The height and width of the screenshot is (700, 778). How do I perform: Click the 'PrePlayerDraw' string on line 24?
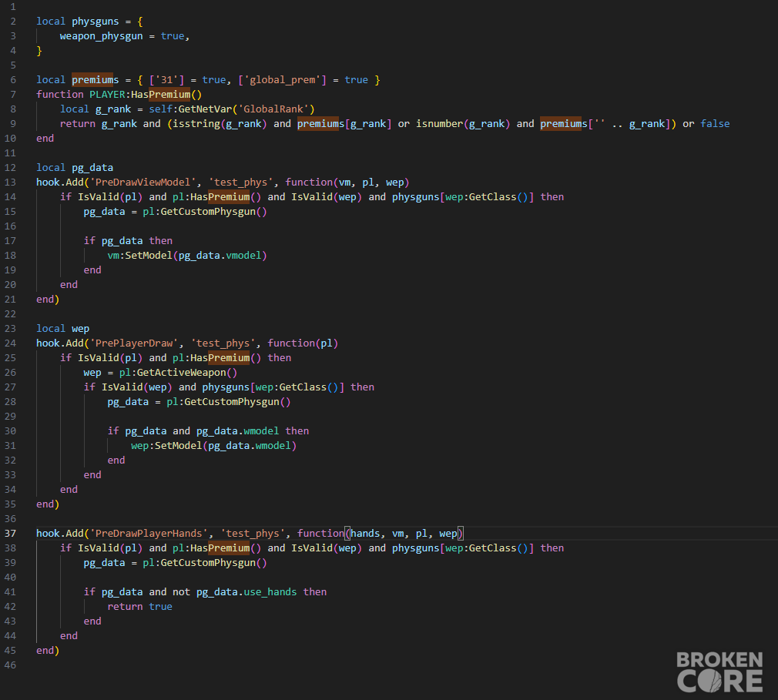(134, 343)
